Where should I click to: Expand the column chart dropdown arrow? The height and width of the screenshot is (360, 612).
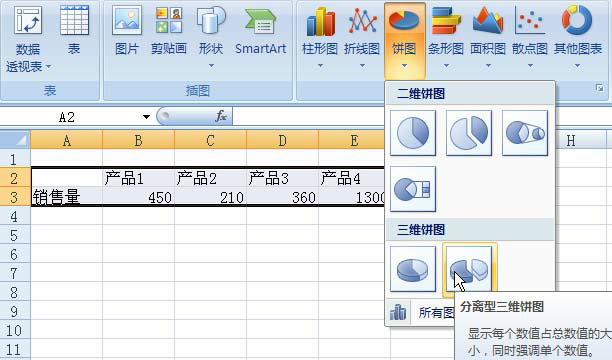click(320, 66)
